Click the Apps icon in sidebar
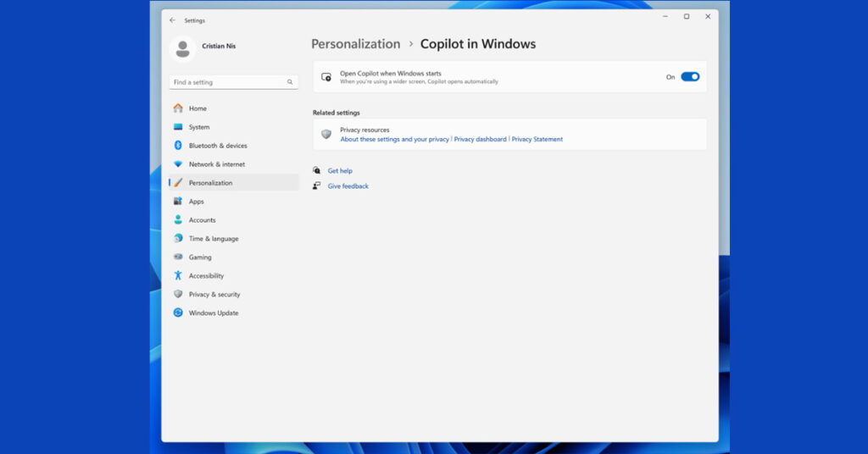 point(178,202)
